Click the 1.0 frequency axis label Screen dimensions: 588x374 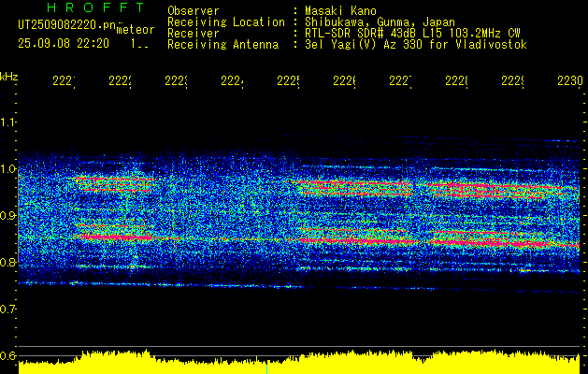pyautogui.click(x=8, y=169)
